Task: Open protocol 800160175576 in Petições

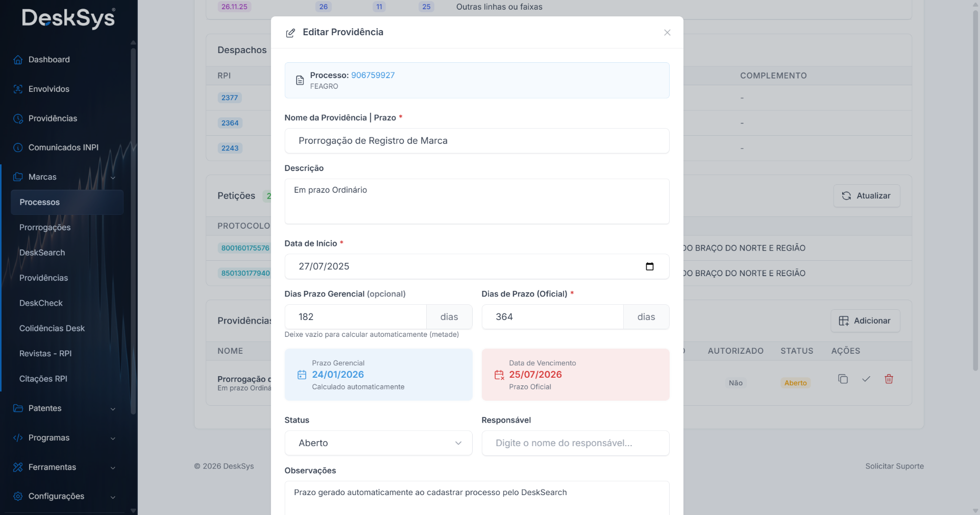Action: [245, 248]
